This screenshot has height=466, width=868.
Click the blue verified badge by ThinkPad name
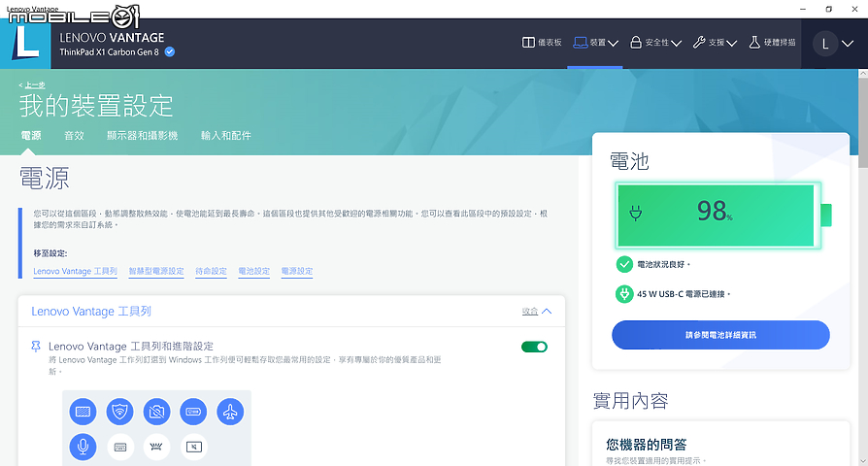(x=170, y=52)
